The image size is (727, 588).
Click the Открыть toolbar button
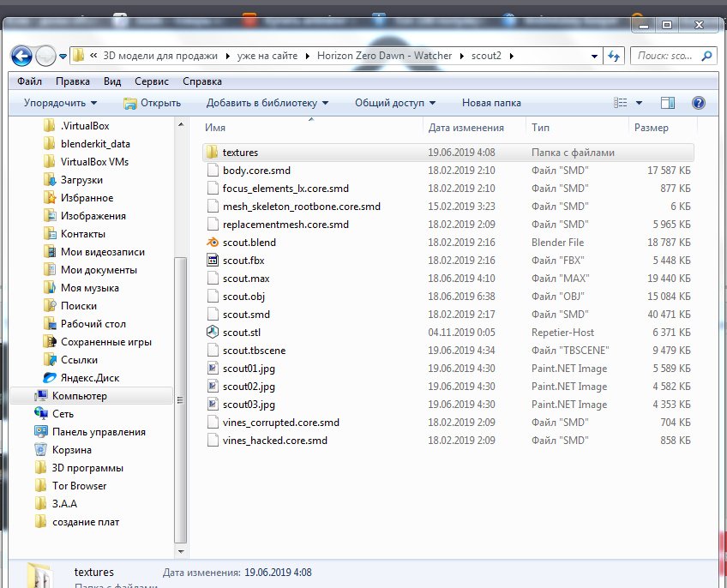point(152,103)
